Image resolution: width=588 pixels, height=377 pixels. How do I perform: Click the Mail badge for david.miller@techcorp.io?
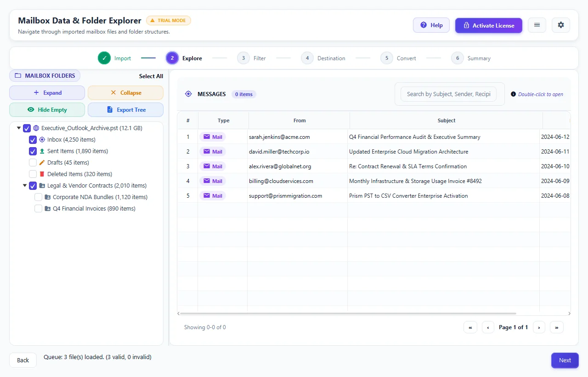[213, 152]
